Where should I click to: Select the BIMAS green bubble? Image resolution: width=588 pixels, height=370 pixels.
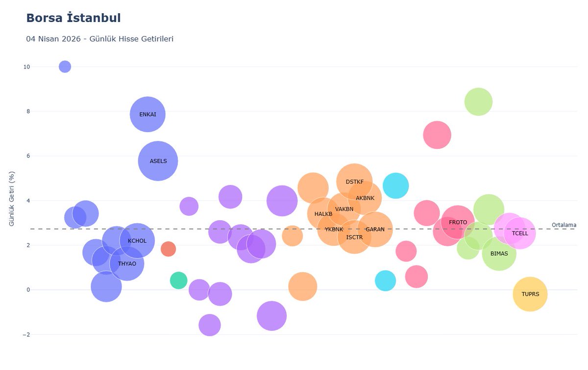coord(499,254)
